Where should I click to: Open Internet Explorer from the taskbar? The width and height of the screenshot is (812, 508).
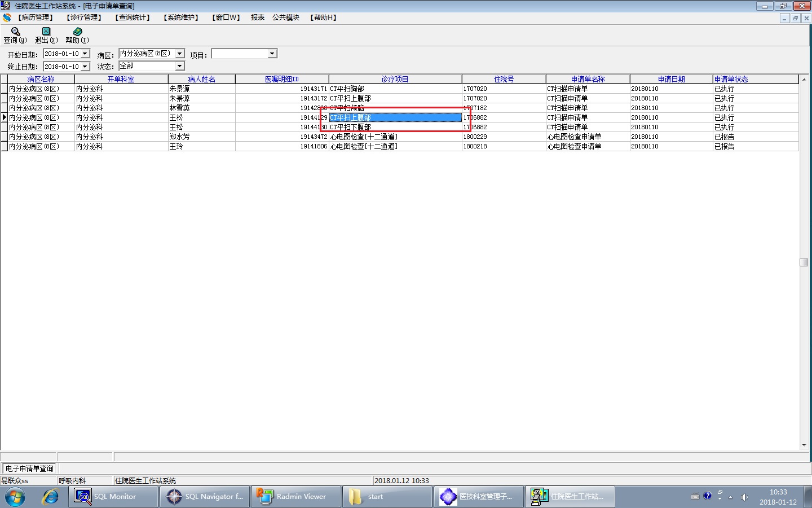50,497
